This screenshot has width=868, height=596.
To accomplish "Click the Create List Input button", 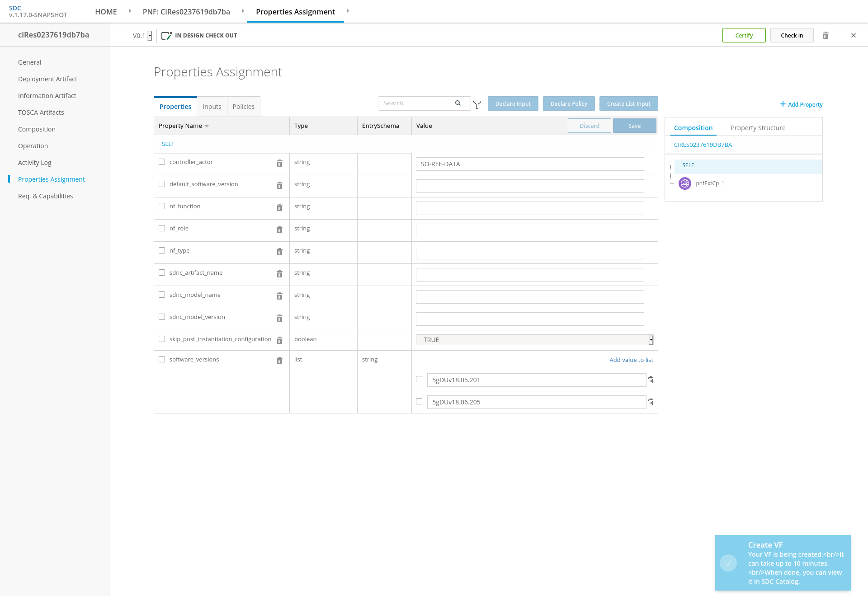I will pos(629,103).
